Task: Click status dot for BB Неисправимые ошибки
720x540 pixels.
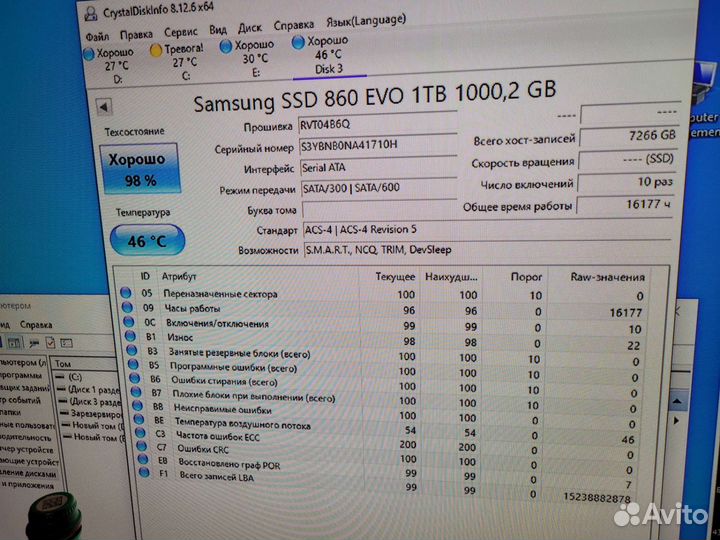Action: [138, 406]
